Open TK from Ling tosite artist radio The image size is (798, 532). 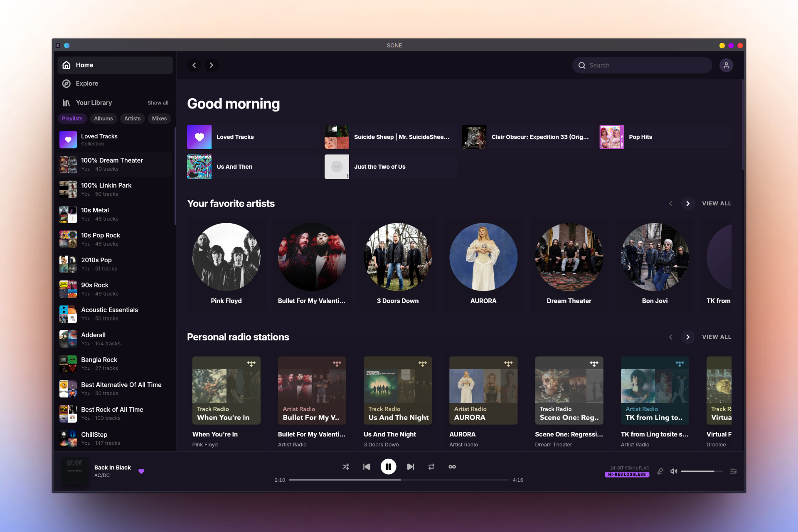655,390
